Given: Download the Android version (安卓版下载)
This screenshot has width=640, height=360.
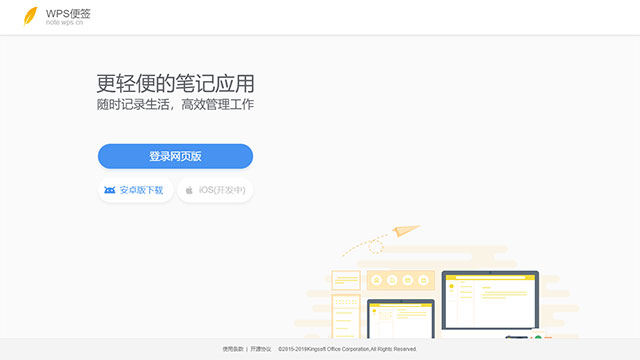Looking at the screenshot, I should coord(136,190).
